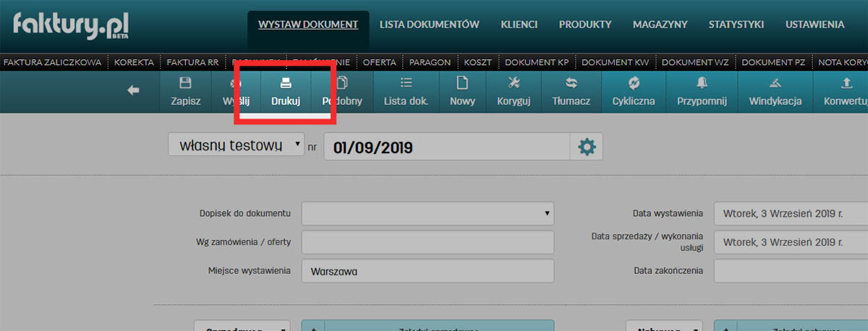Viewport: 868px width, 331px height.
Task: Switch to Lista dokumentów tab
Action: pos(429,25)
